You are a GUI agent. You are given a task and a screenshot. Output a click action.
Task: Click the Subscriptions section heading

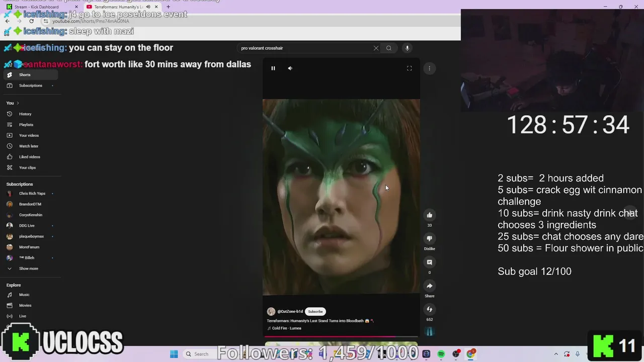click(x=20, y=185)
